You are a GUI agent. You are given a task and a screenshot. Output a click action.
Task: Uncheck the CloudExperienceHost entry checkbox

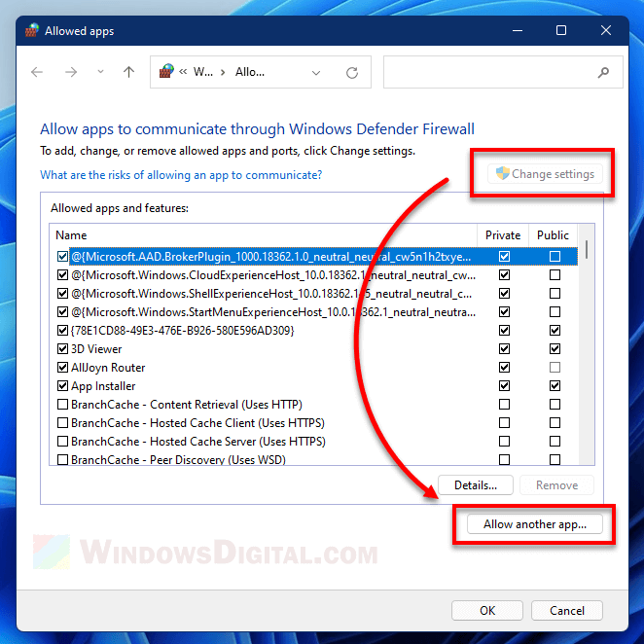tap(62, 275)
